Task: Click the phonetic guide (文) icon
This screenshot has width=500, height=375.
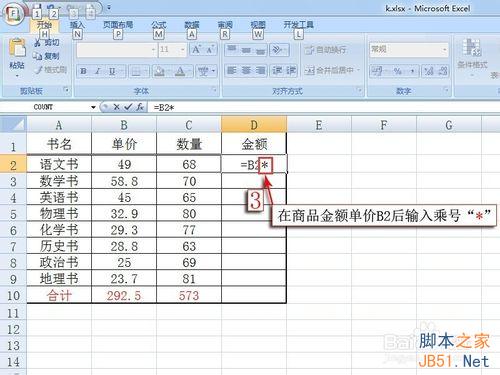Action: click(x=203, y=71)
